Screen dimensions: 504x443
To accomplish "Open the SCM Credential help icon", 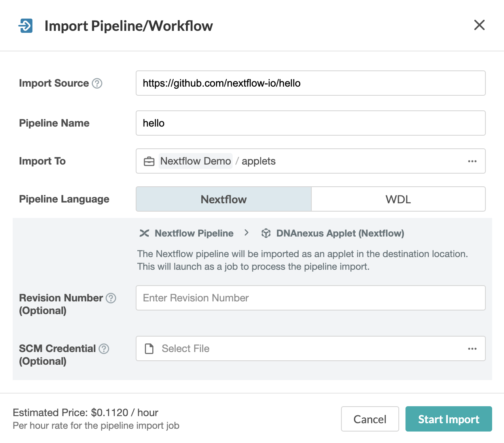I will click(104, 349).
